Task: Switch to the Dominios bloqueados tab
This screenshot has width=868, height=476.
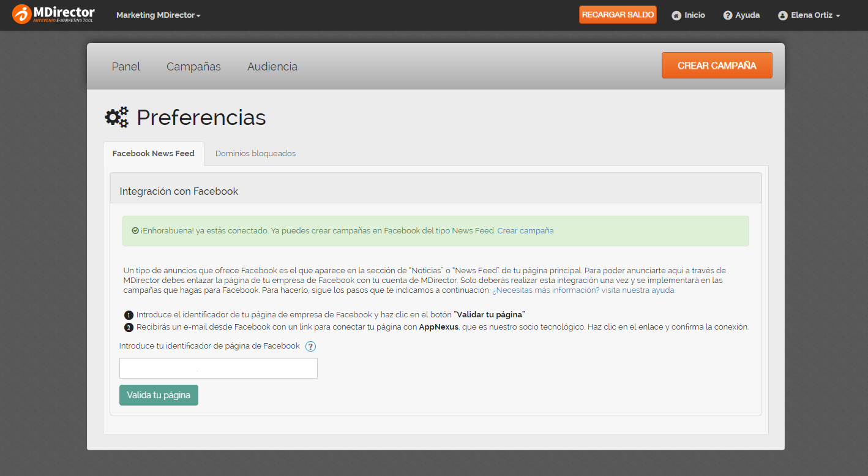Action: pos(255,154)
